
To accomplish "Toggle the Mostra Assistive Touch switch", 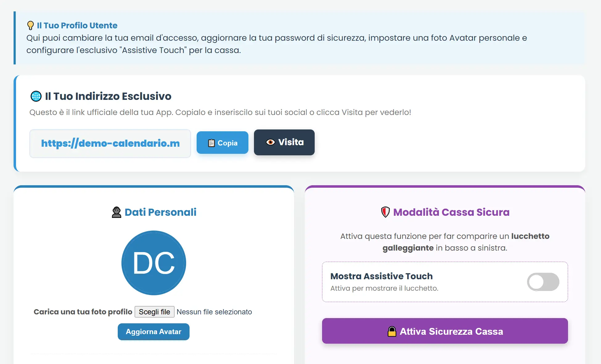I will 543,282.
